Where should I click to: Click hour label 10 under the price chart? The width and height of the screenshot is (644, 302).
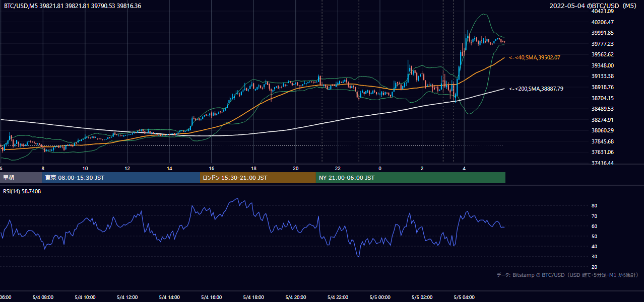click(x=85, y=168)
